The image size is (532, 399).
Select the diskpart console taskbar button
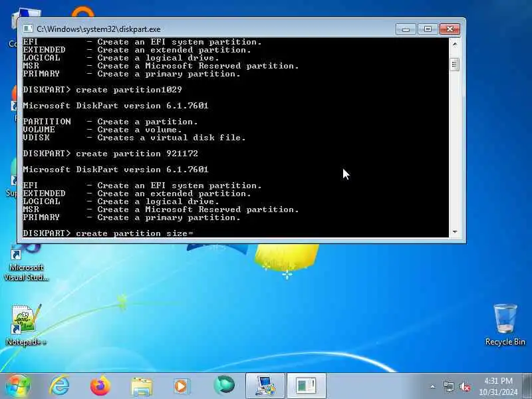[x=307, y=386]
